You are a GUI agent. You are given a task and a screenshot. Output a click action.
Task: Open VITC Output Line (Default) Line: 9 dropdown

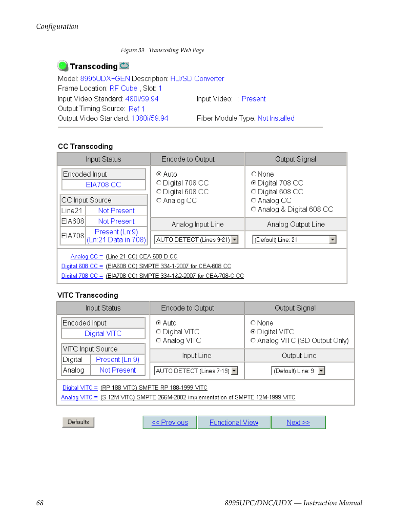(x=298, y=371)
